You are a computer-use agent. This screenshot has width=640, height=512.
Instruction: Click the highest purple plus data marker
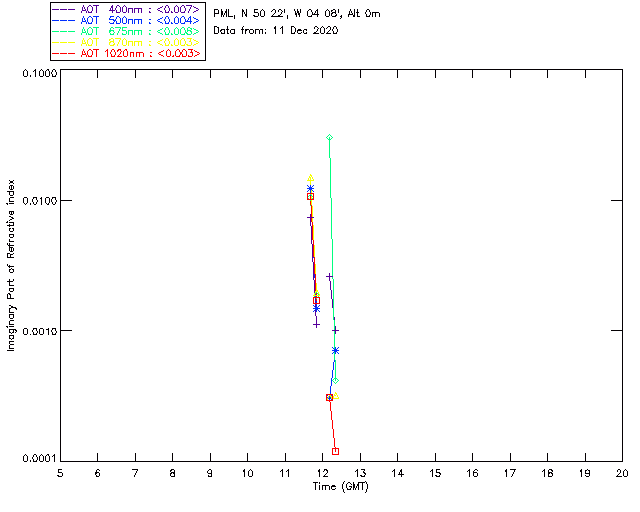point(311,218)
